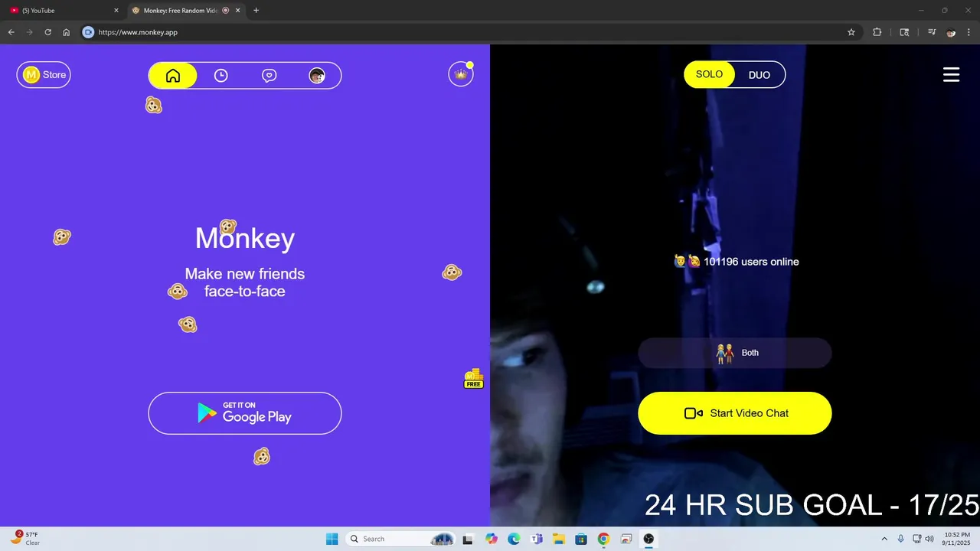The image size is (980, 551).
Task: Open Microsoft Teams from the taskbar
Action: (536, 539)
